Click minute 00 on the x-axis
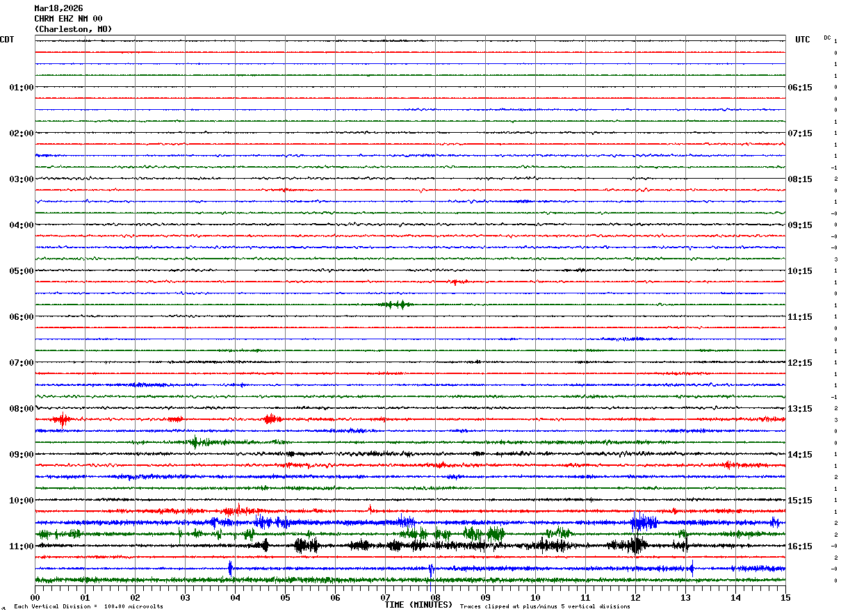841x616 pixels. click(x=35, y=597)
